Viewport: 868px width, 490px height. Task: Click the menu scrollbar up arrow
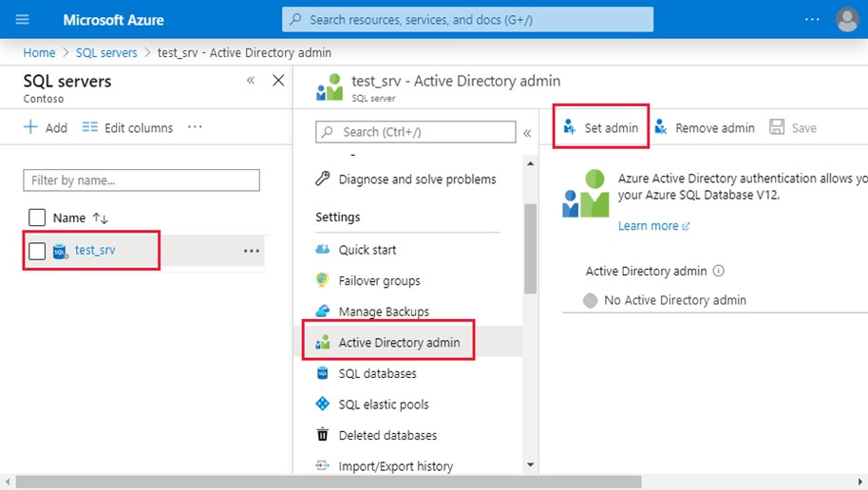click(530, 164)
